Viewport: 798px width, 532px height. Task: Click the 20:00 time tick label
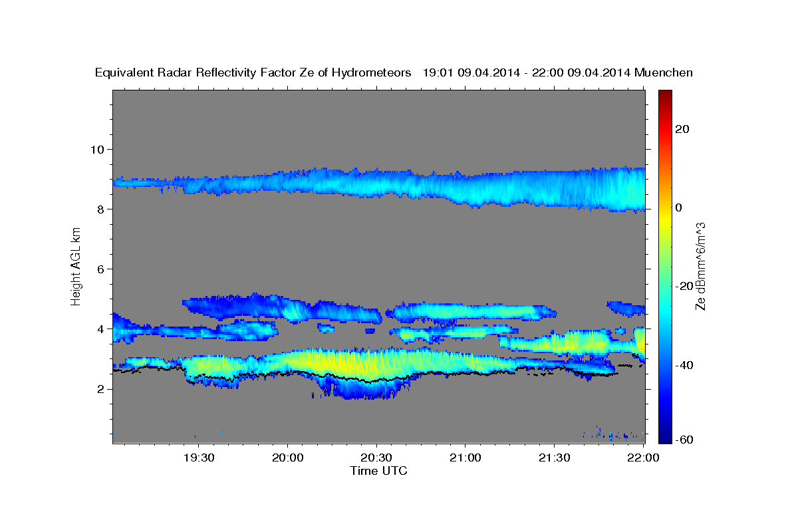click(287, 458)
